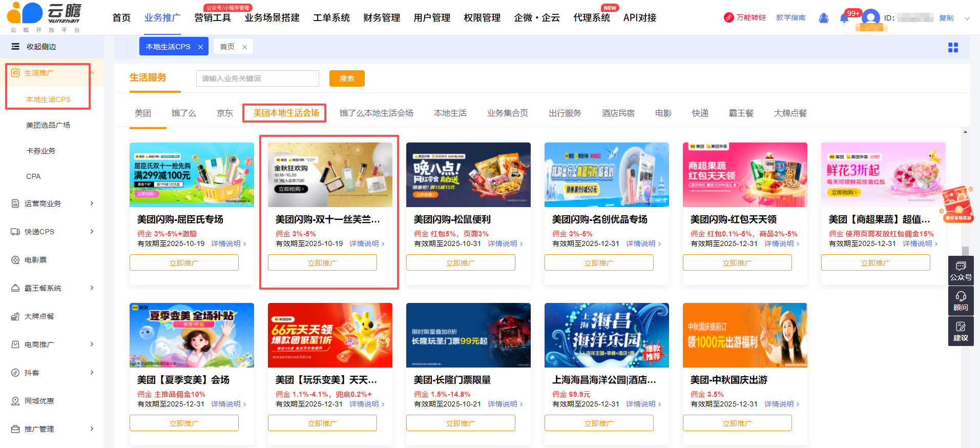The width and height of the screenshot is (980, 448).
Task: Close the 首页 page tab
Action: [244, 47]
